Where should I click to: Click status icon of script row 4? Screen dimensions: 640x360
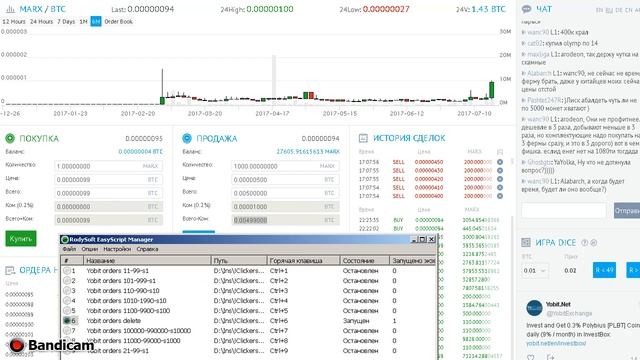click(67, 301)
